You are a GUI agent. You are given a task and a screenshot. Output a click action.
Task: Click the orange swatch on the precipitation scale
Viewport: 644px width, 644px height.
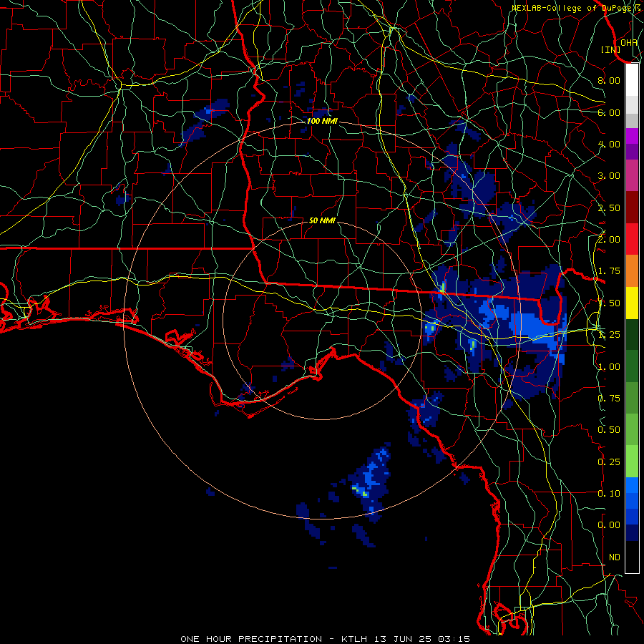pyautogui.click(x=632, y=271)
